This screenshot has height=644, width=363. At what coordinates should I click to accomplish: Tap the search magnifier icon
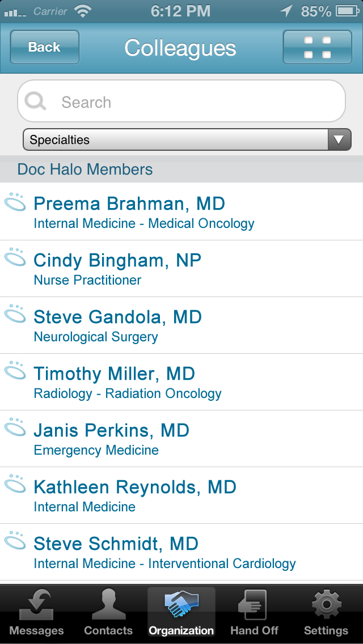point(36,102)
